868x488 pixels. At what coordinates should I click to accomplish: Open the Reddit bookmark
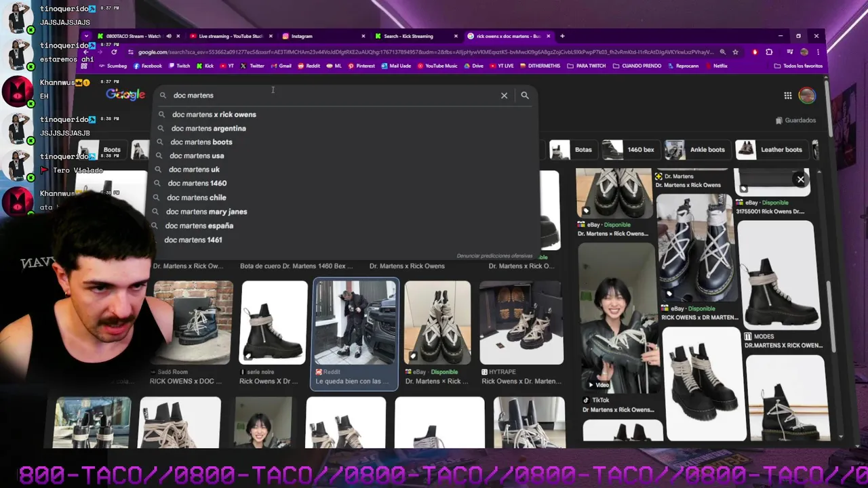pos(309,66)
